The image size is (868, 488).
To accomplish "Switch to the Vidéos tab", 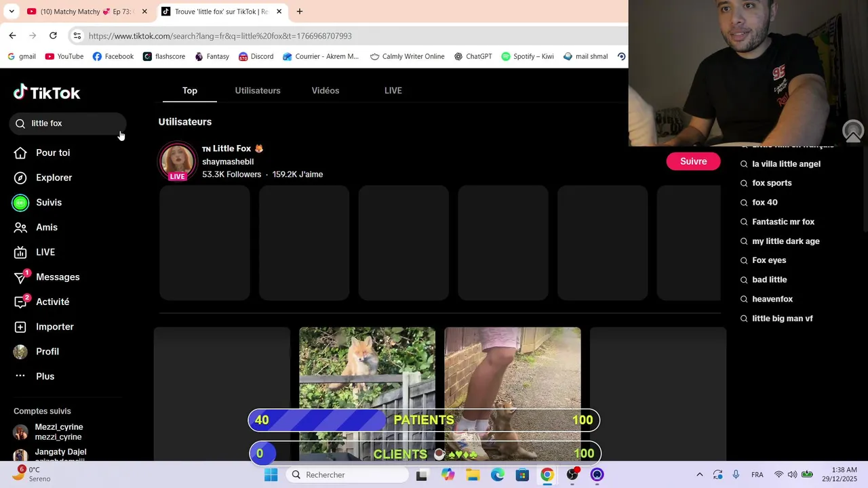I will 325,90.
